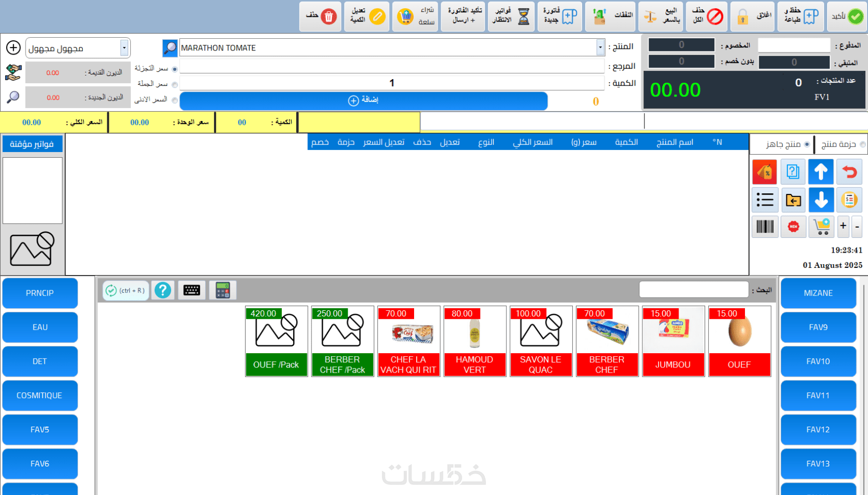Click the blue إضافة add button
Image resolution: width=868 pixels, height=495 pixels.
pyautogui.click(x=364, y=101)
